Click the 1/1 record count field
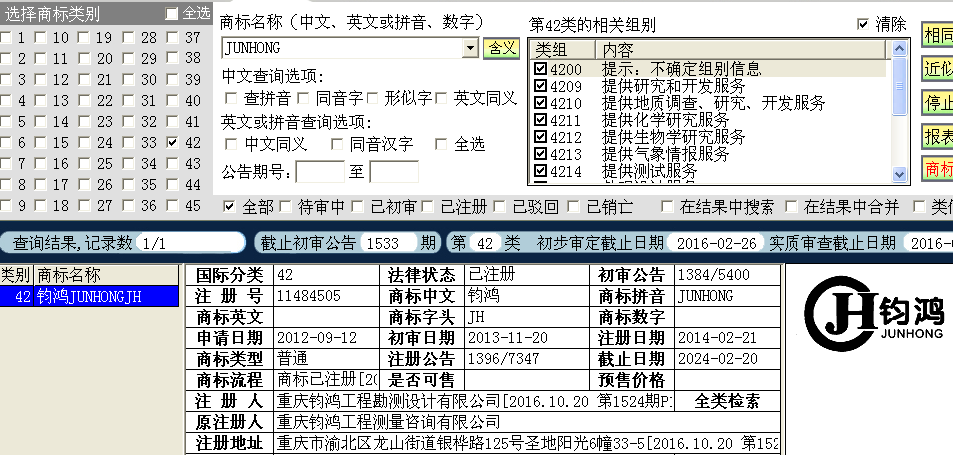 pyautogui.click(x=190, y=243)
